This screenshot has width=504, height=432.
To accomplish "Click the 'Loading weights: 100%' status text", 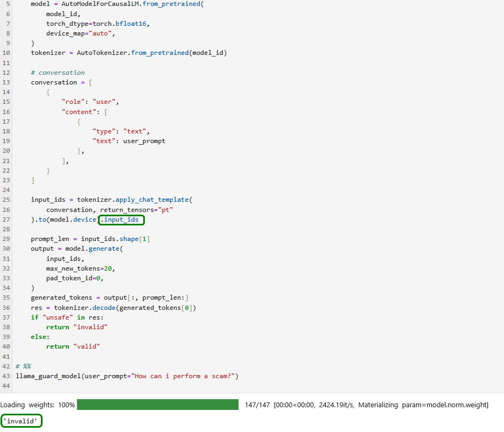I will click(x=38, y=405).
